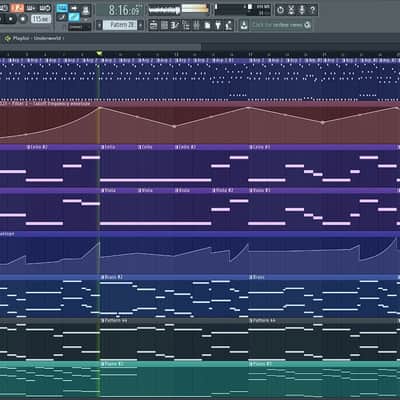
Task: Open help with the question mark icon
Action: [313, 10]
